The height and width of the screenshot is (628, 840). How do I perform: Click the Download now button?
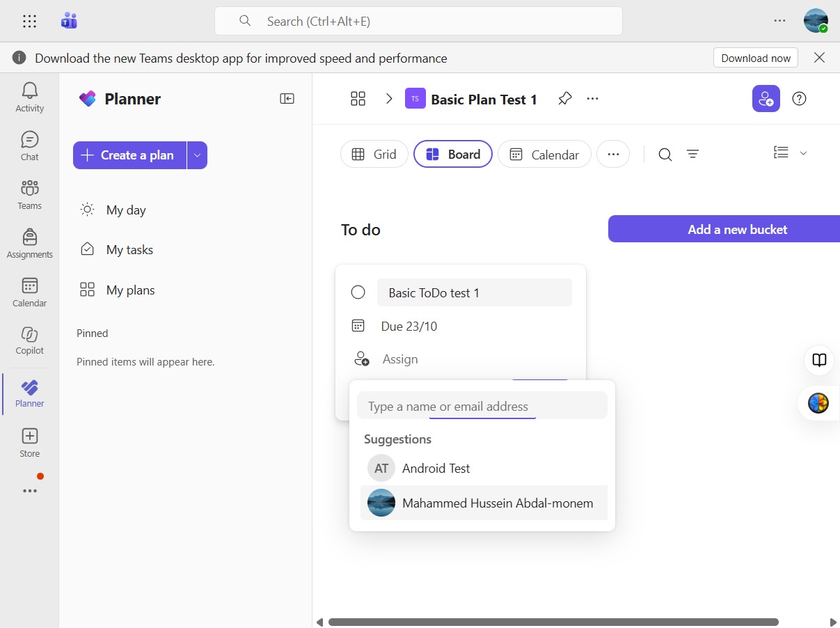(756, 58)
